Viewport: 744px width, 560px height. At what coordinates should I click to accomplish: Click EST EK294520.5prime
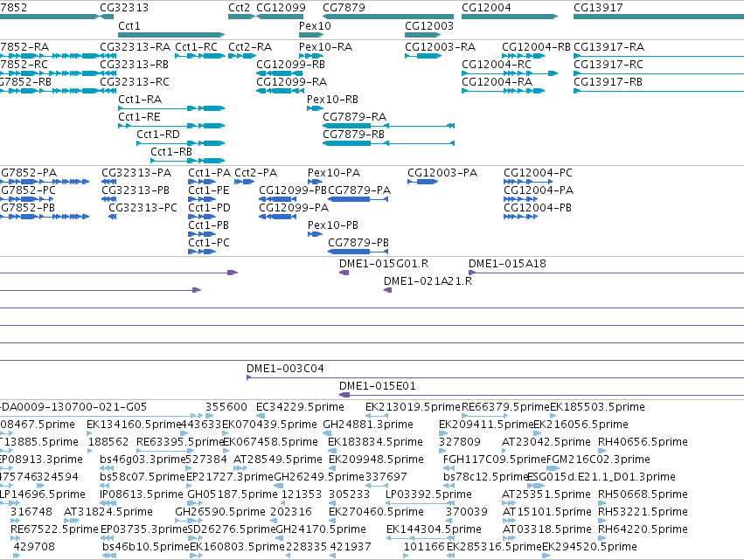point(546,556)
